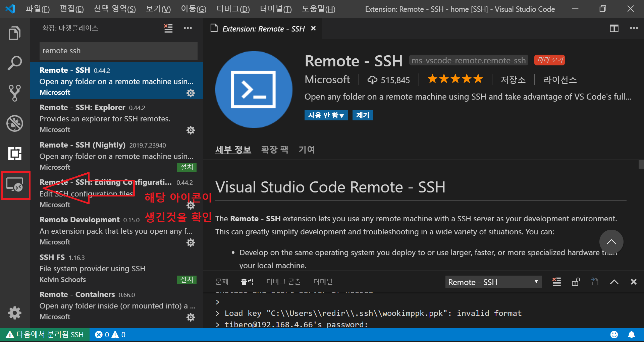Switch to the 디버그 콘솔 panel tab
Image resolution: width=644 pixels, height=342 pixels.
click(x=283, y=282)
